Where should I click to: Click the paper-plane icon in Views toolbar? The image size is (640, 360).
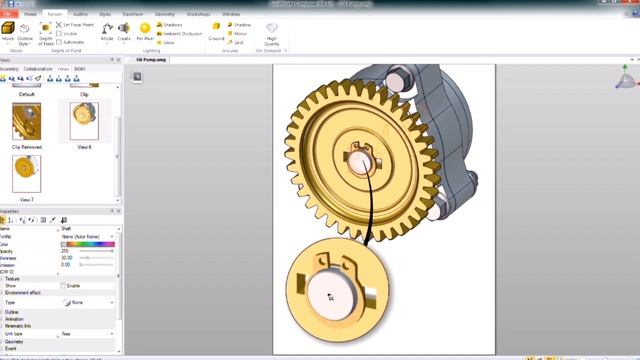pos(38,78)
